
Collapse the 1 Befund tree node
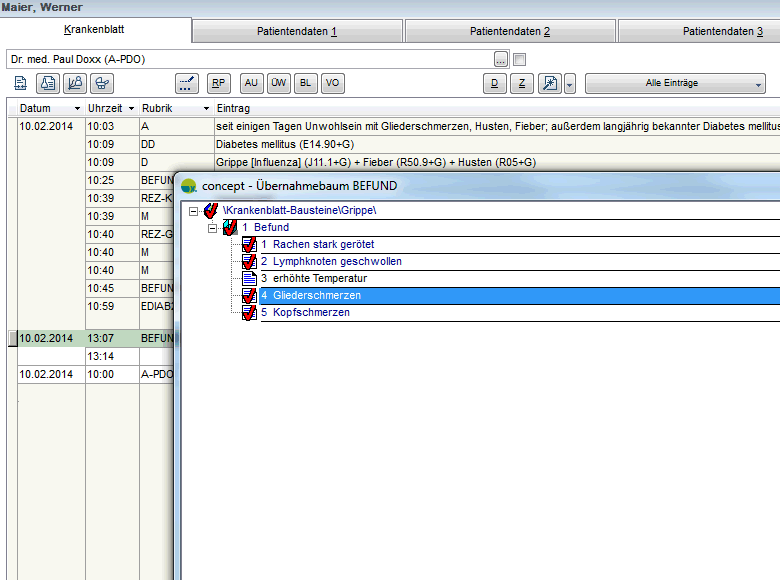tap(213, 228)
